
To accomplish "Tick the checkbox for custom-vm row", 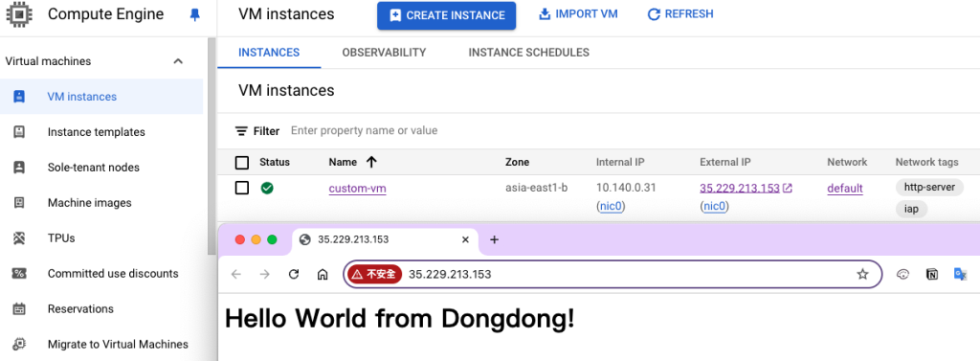I will pos(242,188).
